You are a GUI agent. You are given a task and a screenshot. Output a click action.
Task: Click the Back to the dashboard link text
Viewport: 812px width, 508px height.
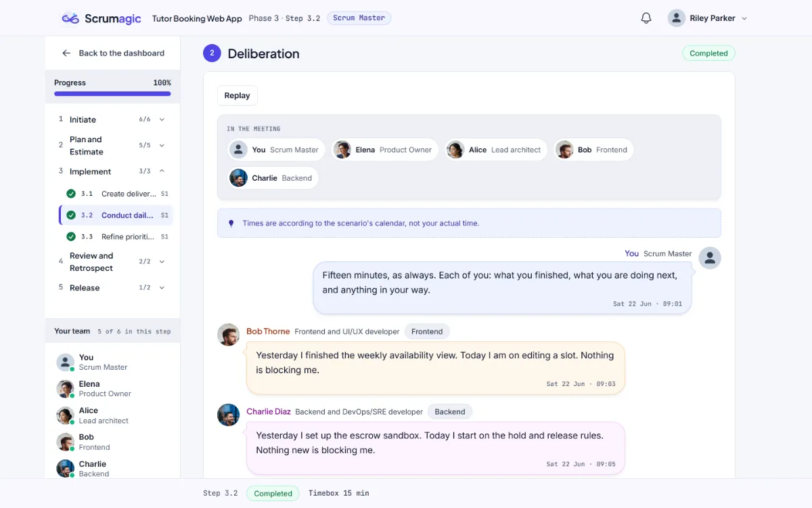122,53
